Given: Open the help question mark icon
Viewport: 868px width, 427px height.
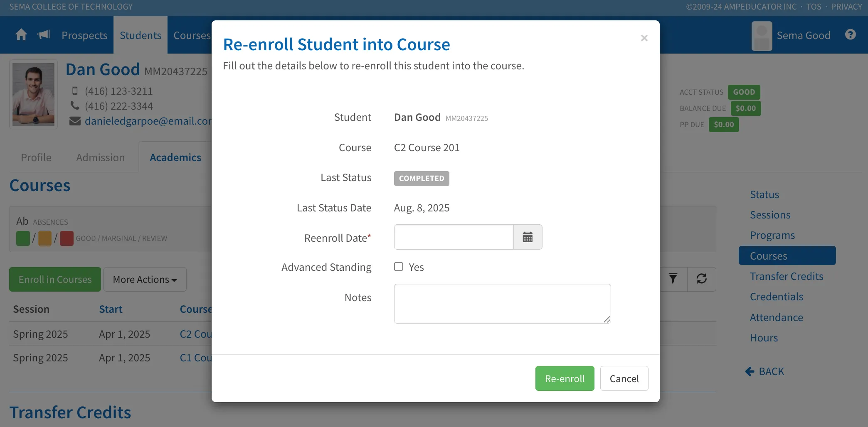Looking at the screenshot, I should click(x=851, y=34).
